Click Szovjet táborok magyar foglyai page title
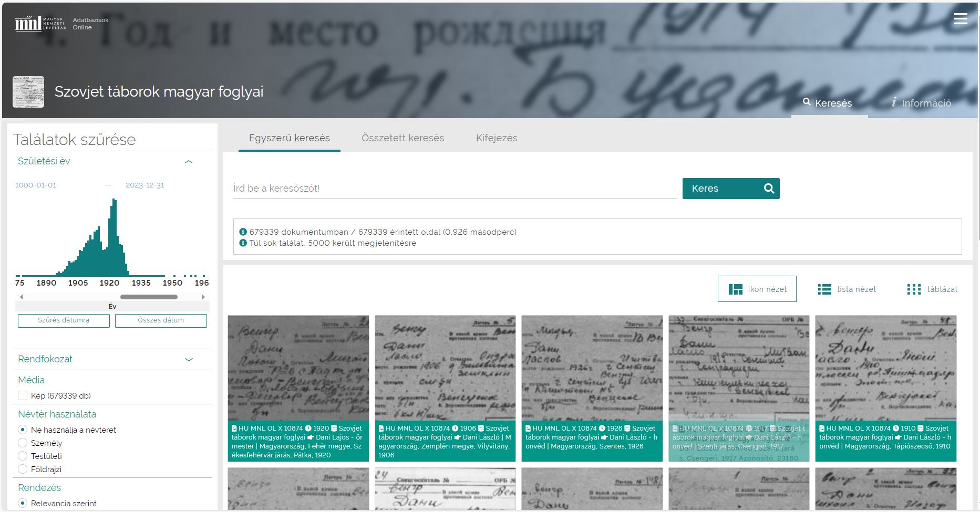The height and width of the screenshot is (512, 980). [x=159, y=91]
